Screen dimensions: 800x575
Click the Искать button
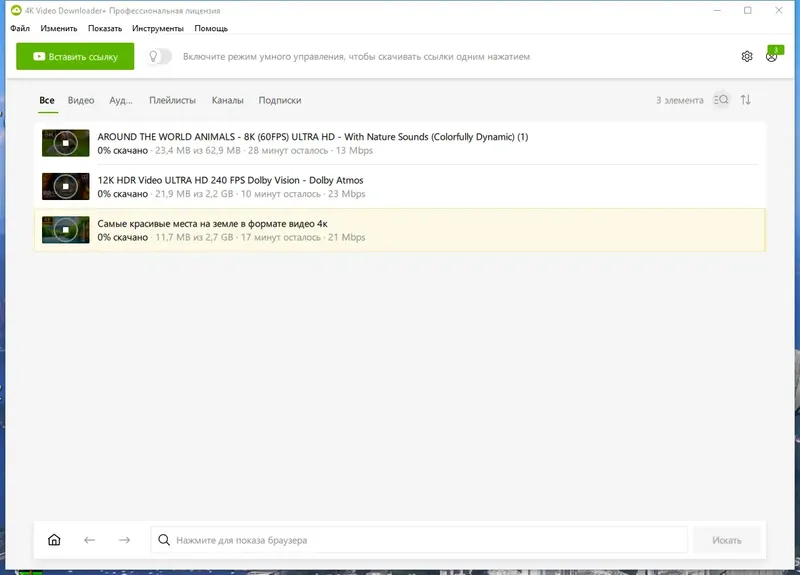click(727, 540)
